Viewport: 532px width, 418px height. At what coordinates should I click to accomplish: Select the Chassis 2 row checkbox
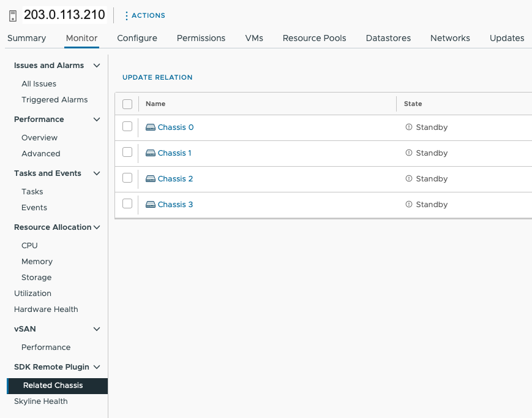coord(127,178)
